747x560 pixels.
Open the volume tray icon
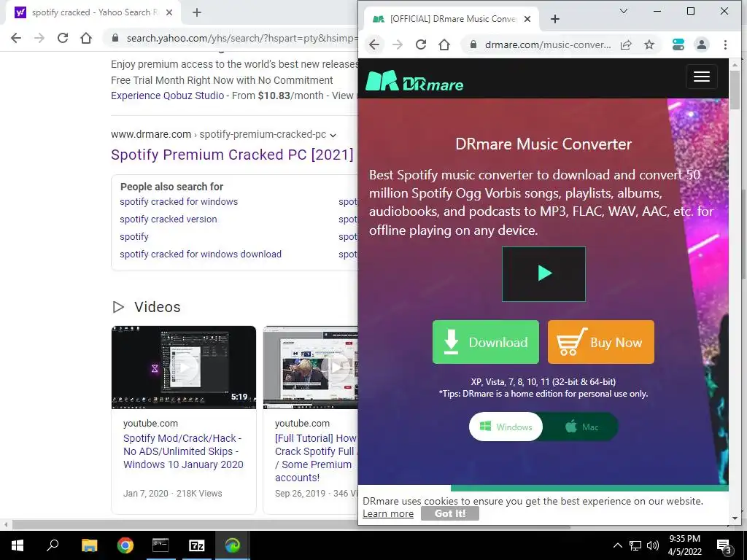pos(653,545)
